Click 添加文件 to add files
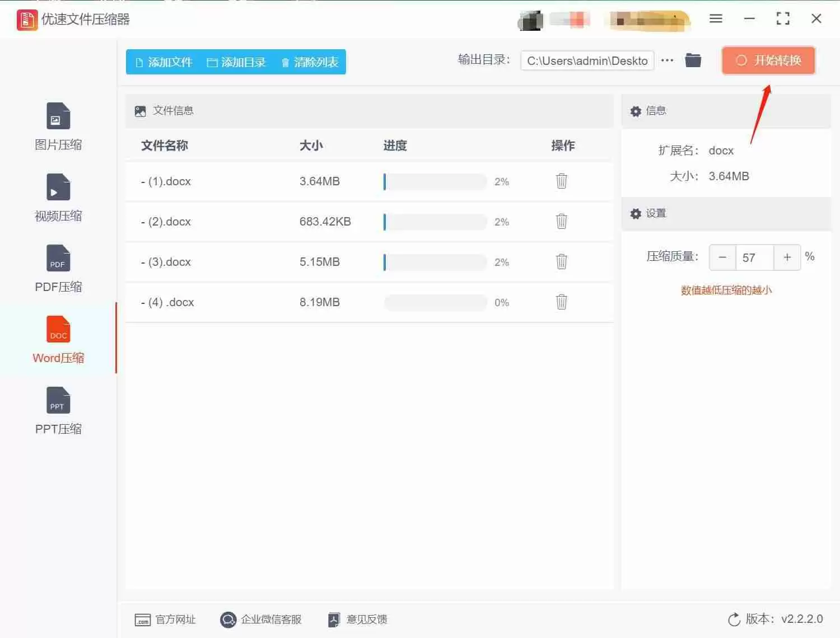 pos(163,62)
